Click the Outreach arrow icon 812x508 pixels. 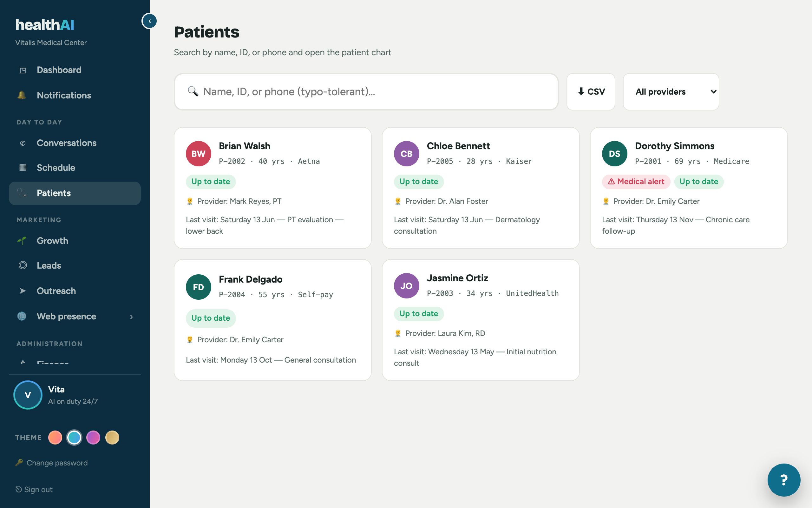tap(23, 291)
